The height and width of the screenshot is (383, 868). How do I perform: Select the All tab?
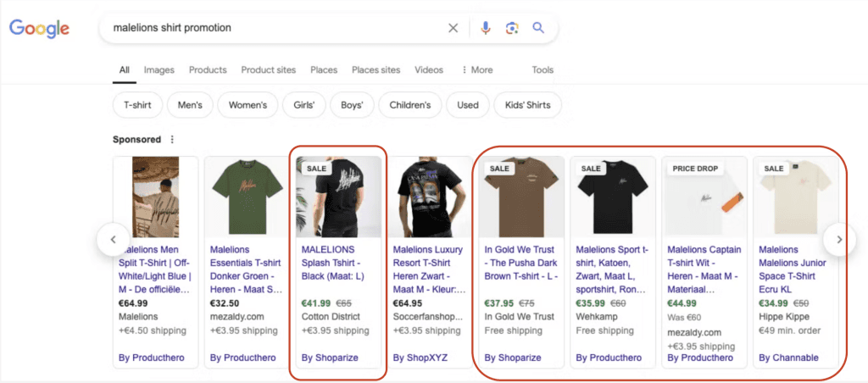pyautogui.click(x=125, y=70)
